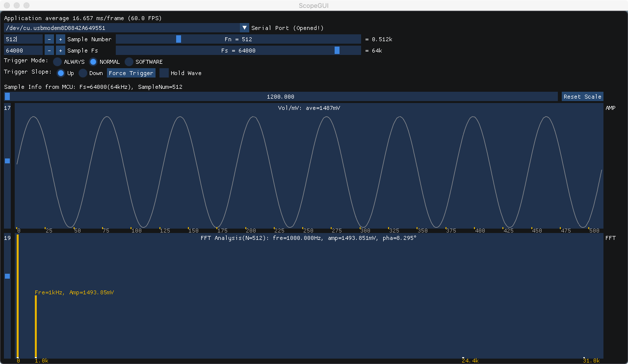Click the = 64k value label
The width and height of the screenshot is (628, 364).
(x=373, y=51)
